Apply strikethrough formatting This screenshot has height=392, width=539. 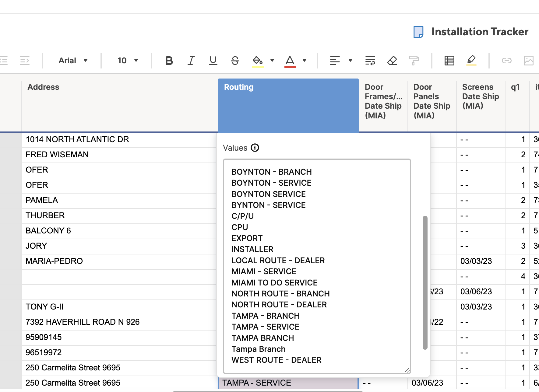[x=235, y=61]
